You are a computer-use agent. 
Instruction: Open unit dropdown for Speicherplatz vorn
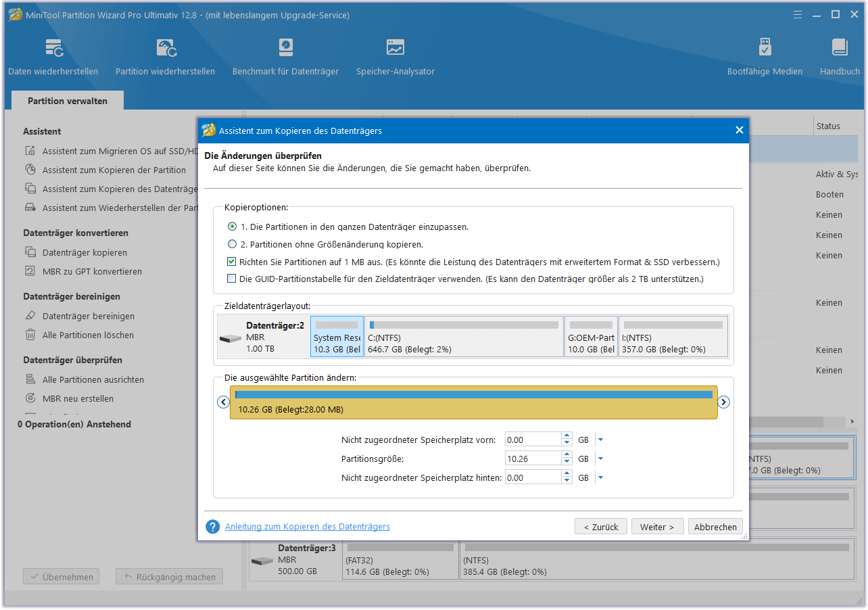tap(600, 440)
